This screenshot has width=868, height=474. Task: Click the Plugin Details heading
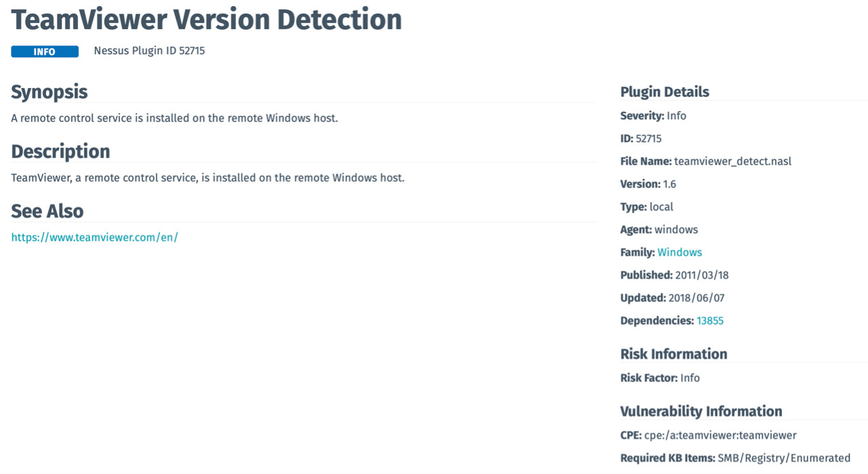coord(665,92)
